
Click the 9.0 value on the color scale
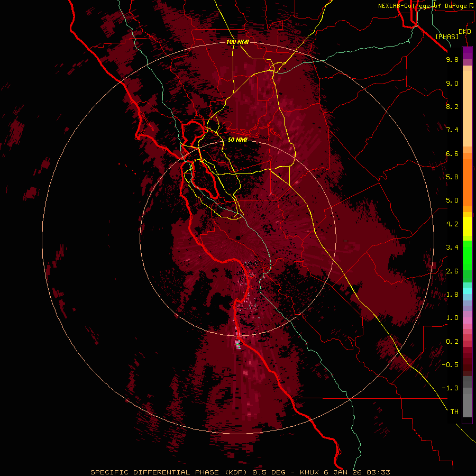tap(452, 83)
